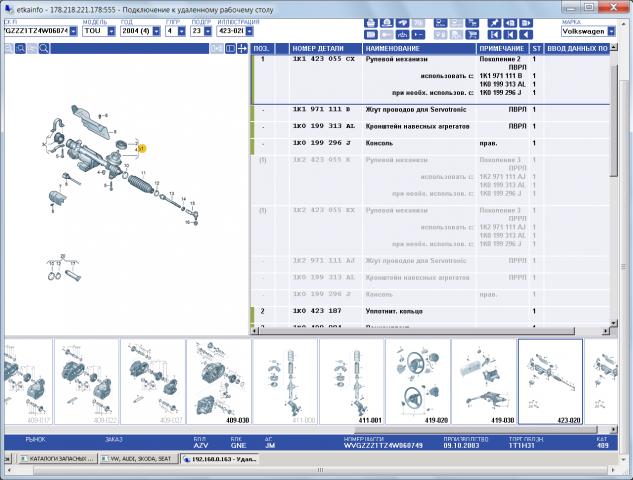633x480 pixels.
Task: Click the helpdesk person icon in toolbar
Action: click(387, 23)
